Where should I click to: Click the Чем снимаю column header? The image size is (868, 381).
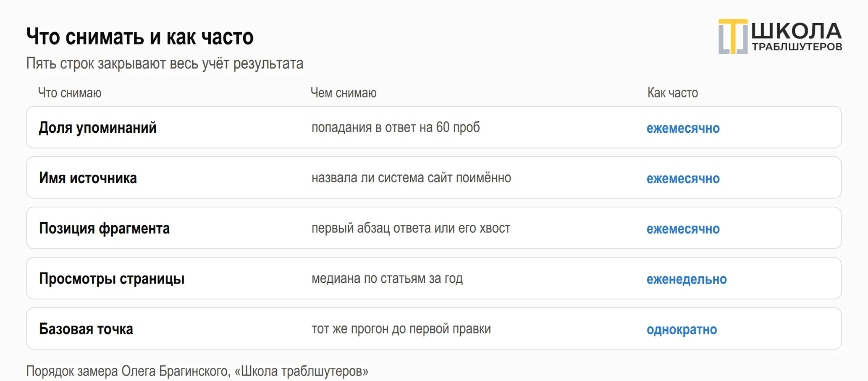[344, 93]
